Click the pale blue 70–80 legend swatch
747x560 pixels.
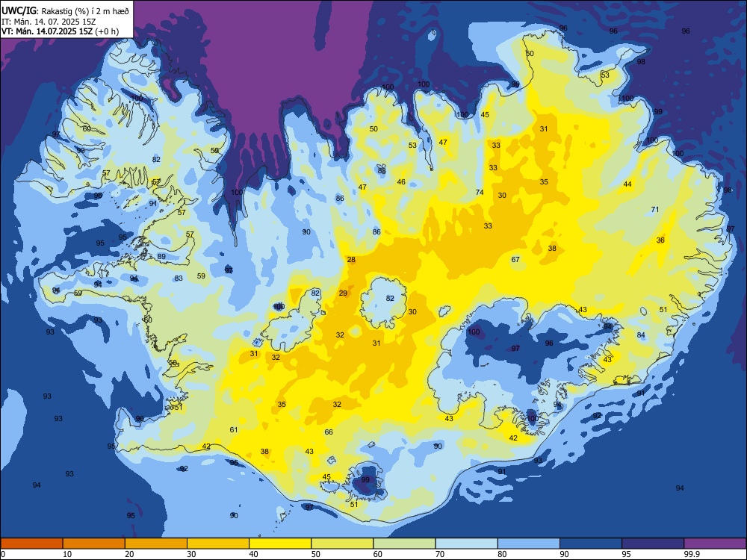(x=466, y=544)
